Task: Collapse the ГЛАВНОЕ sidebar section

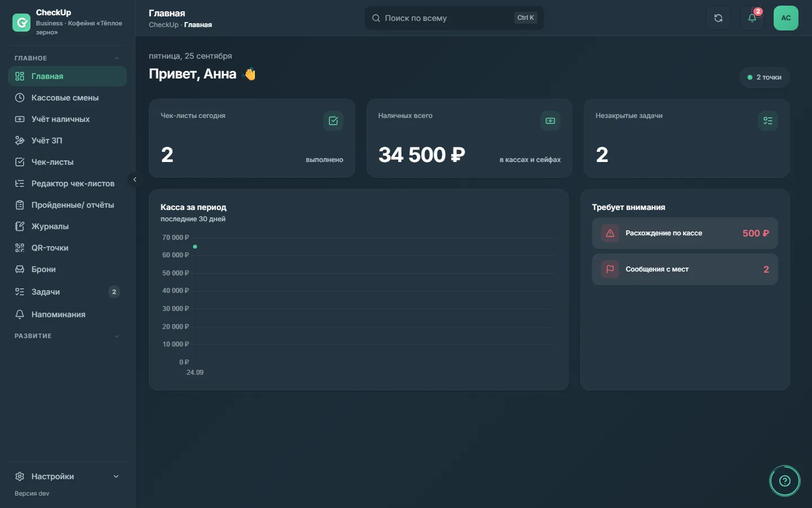Action: (117, 58)
